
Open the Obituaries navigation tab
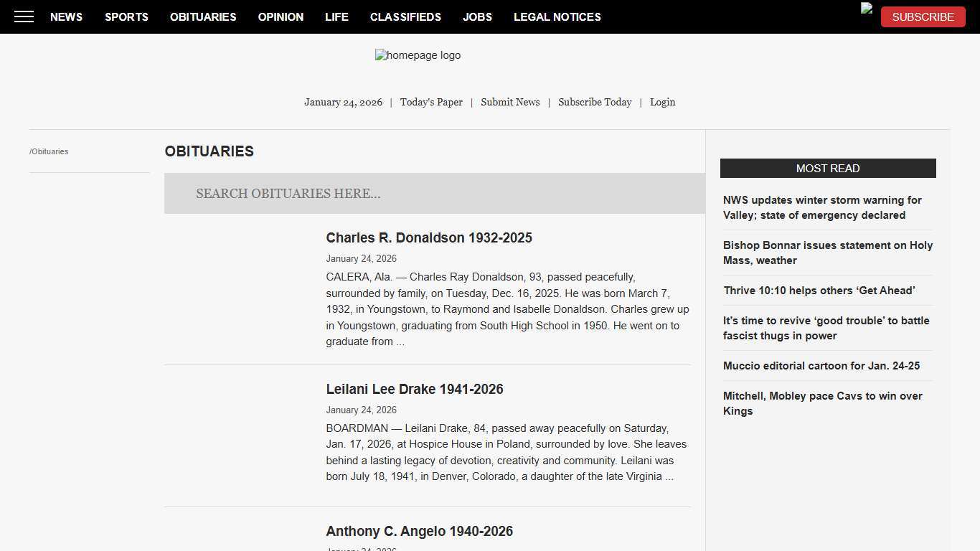(203, 17)
